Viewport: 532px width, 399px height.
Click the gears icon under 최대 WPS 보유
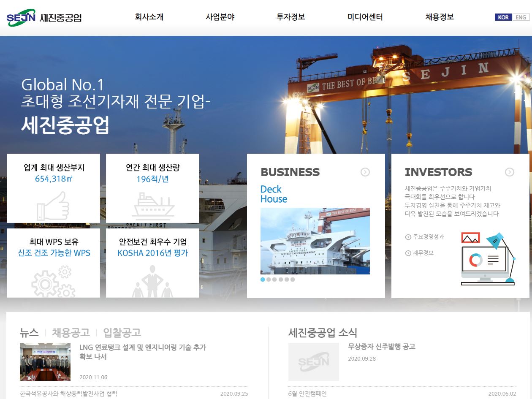click(x=54, y=281)
